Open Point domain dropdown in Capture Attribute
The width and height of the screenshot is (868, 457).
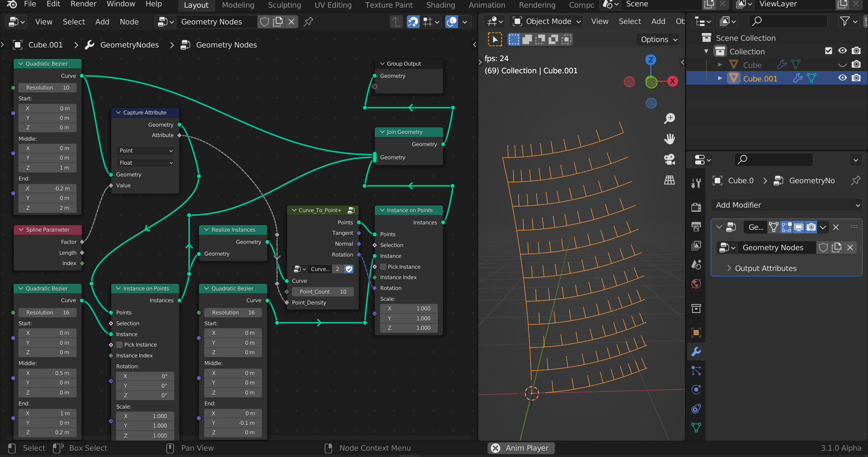pos(145,151)
